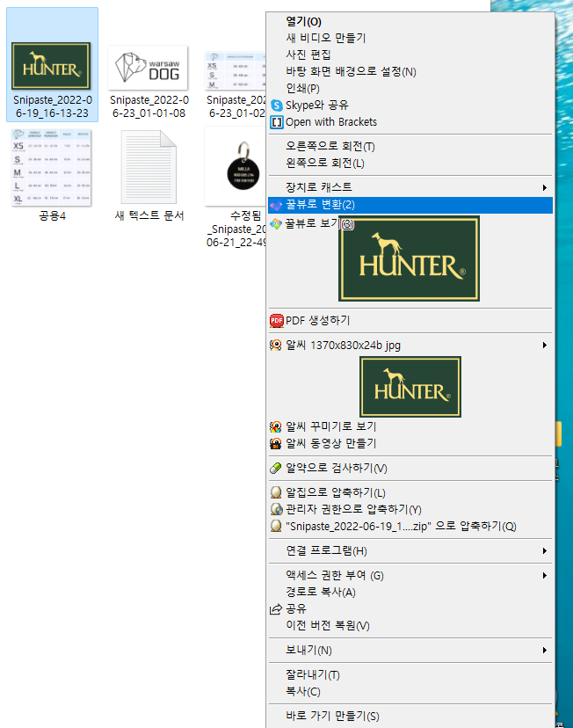Choose 새 비디오 만들기
Viewport: 573px width, 728px height.
tap(410, 38)
